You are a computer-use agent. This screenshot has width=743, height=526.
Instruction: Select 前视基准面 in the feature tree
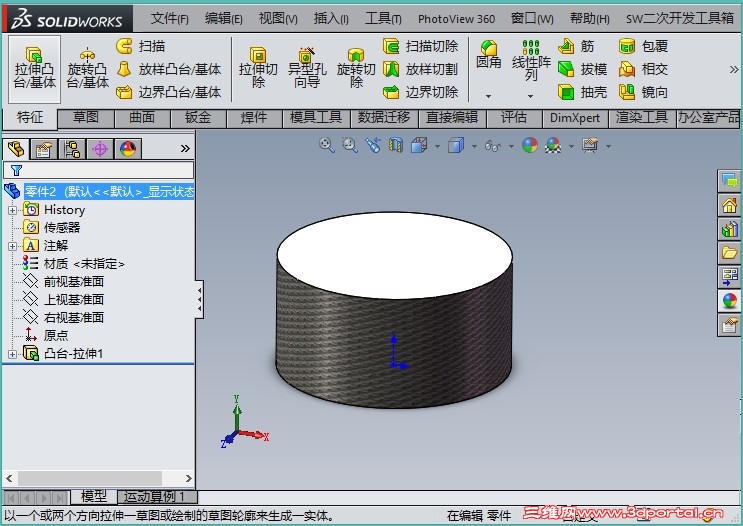[73, 281]
